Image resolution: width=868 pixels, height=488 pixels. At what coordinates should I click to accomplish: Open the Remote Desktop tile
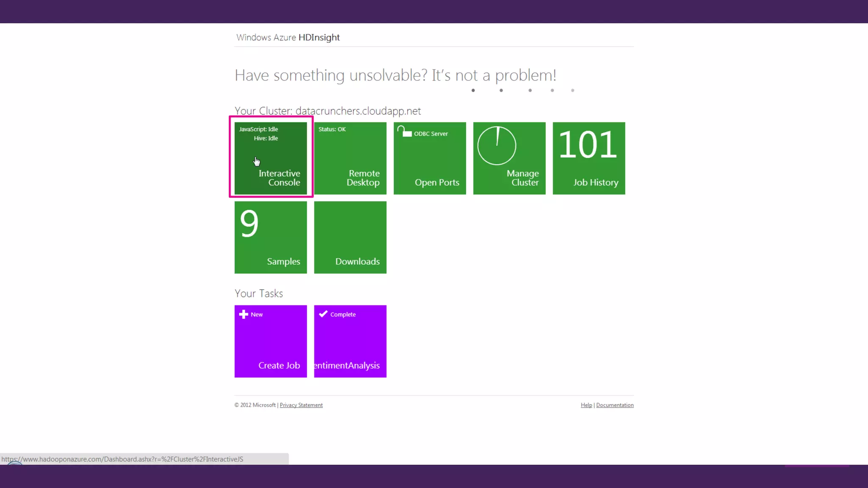point(350,158)
